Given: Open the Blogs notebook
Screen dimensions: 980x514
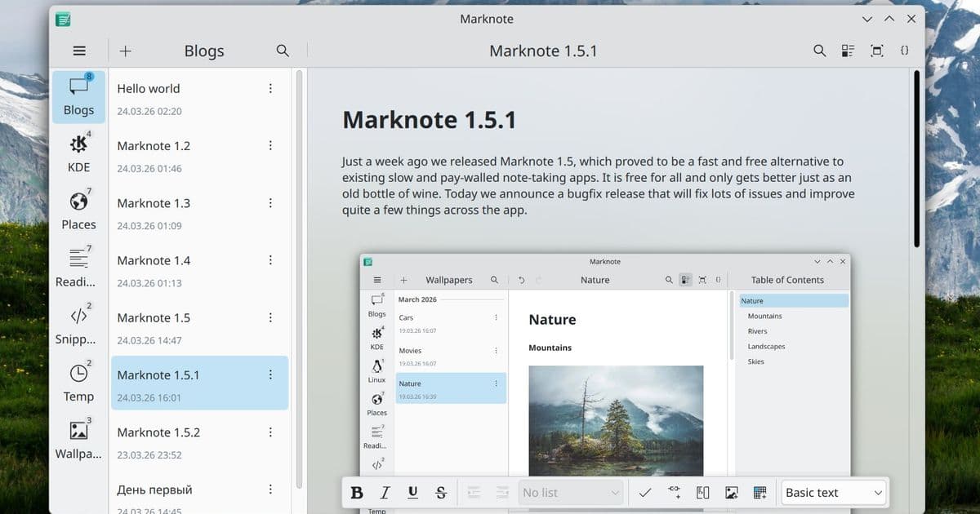Looking at the screenshot, I should click(78, 96).
